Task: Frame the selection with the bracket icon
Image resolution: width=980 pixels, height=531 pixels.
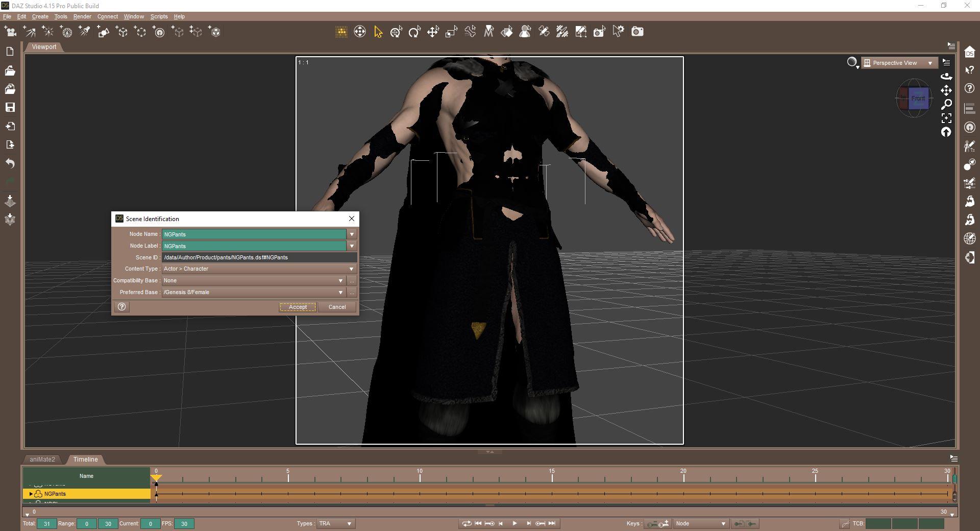Action: tap(946, 118)
